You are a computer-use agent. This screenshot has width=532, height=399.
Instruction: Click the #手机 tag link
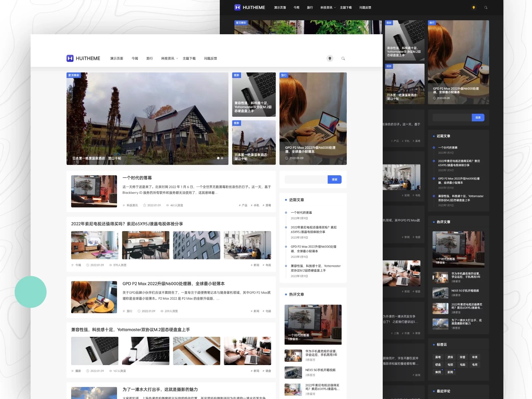[x=255, y=205]
